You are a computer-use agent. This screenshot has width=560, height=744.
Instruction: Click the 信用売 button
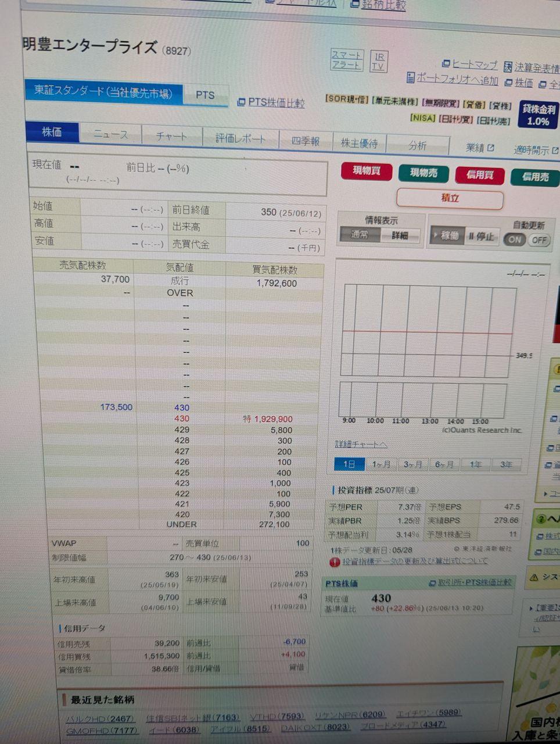point(535,177)
